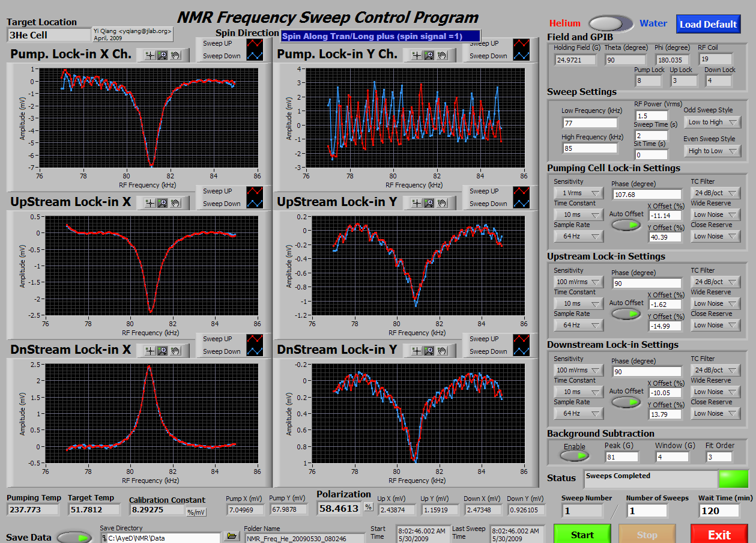Click Pumping Cell Phase field showing 107.68
The image size is (756, 543).
click(x=647, y=194)
